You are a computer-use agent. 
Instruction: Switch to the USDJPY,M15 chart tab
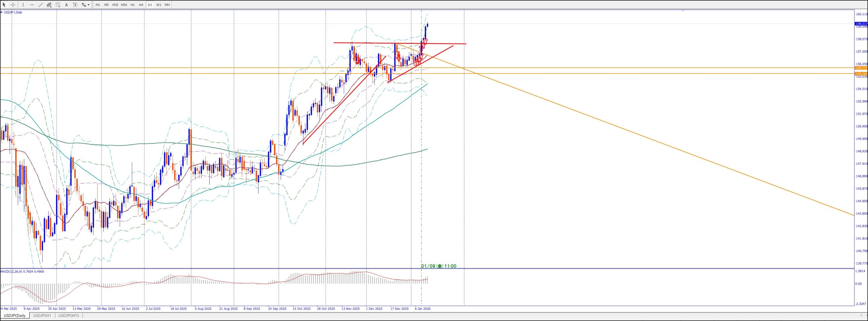pos(69,316)
